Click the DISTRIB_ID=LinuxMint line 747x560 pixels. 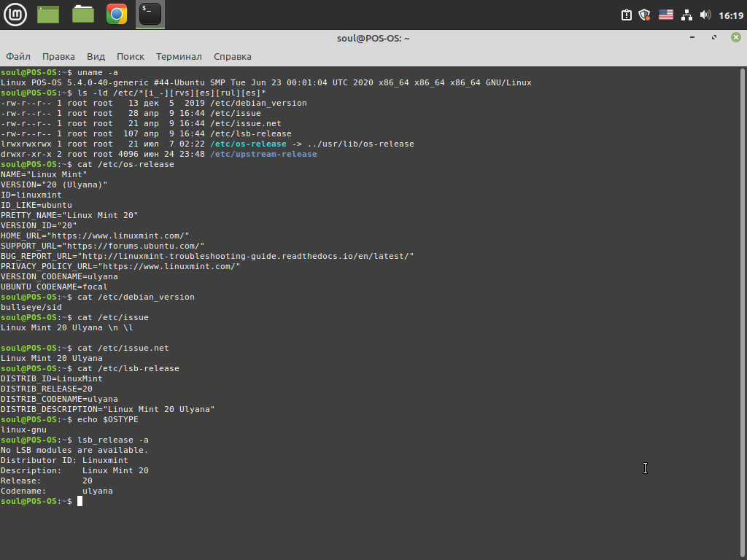tap(52, 379)
